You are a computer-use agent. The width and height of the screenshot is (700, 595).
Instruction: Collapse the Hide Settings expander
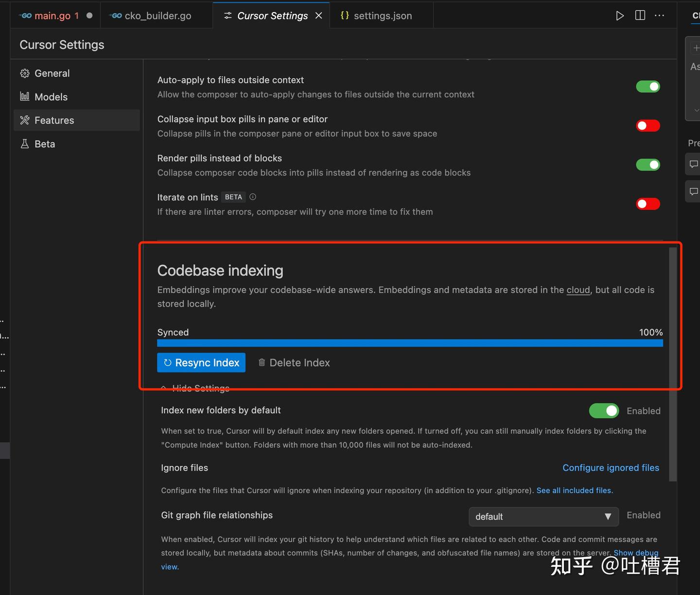click(x=195, y=388)
